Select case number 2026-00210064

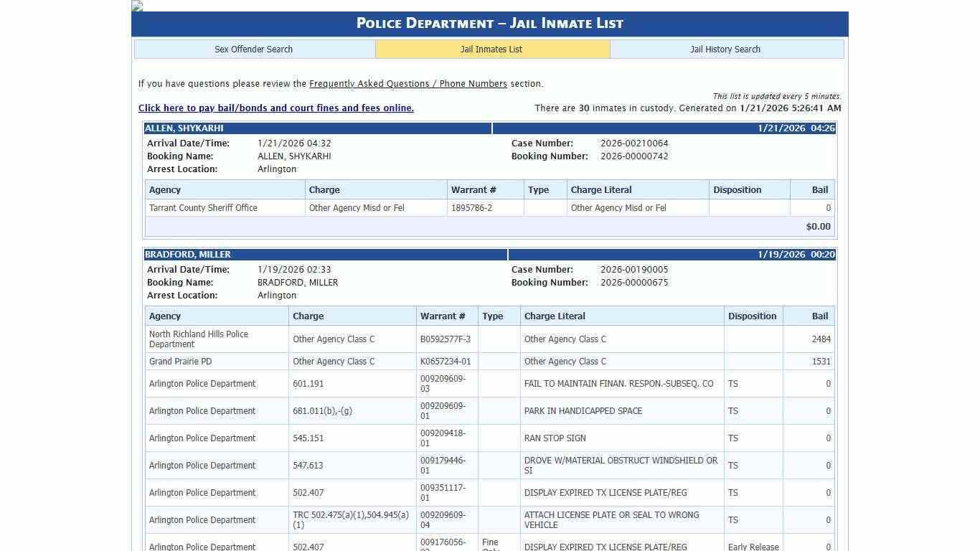tap(634, 143)
